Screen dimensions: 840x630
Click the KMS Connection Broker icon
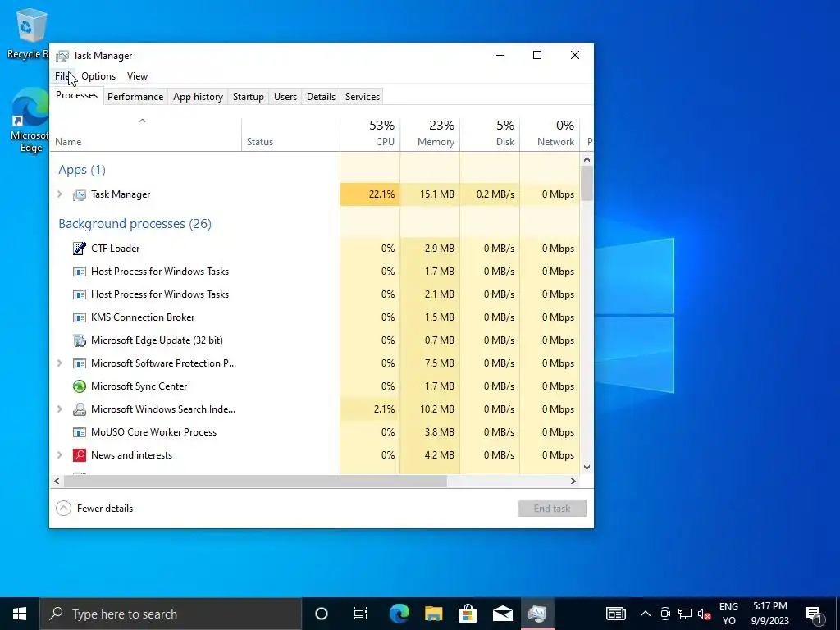(x=80, y=317)
